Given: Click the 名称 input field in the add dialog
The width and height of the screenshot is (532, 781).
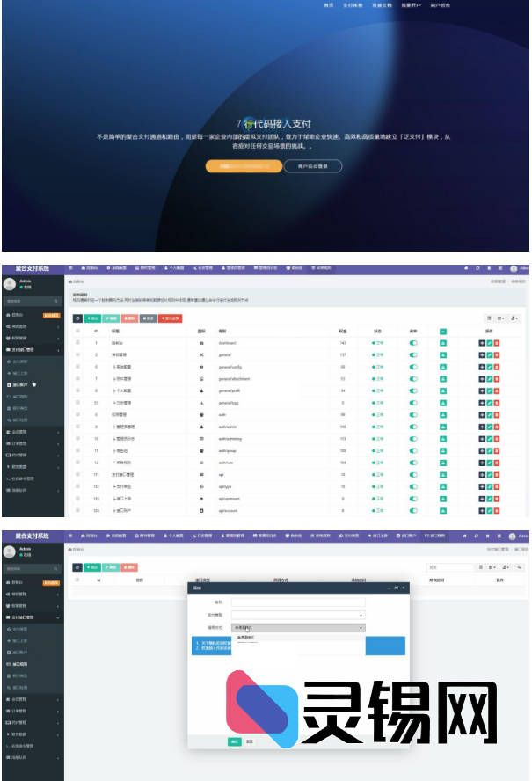Looking at the screenshot, I should 298,602.
